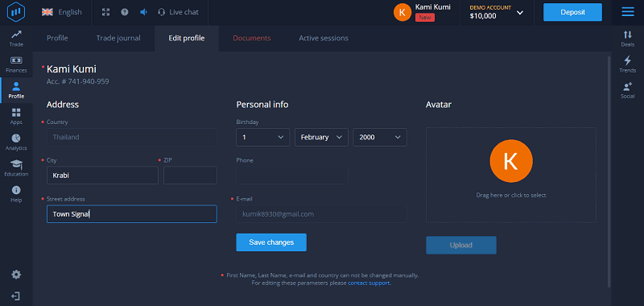644x306 pixels.
Task: Switch to the Profile tab
Action: (x=57, y=38)
